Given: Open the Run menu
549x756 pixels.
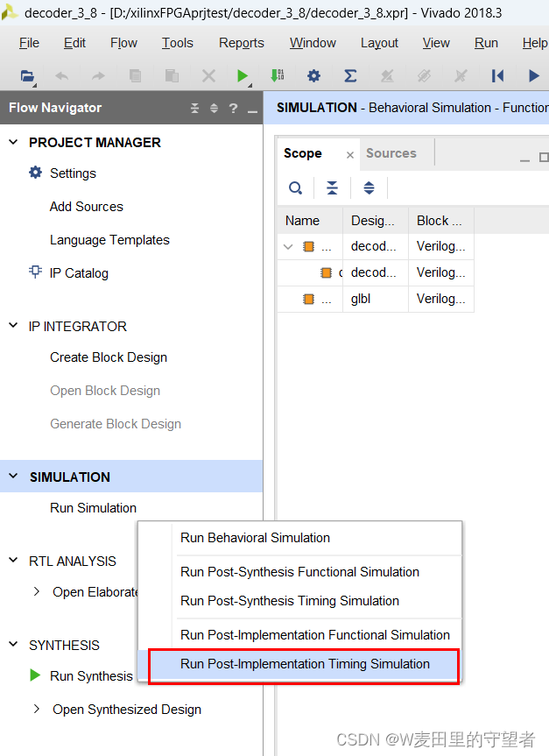Looking at the screenshot, I should coord(486,43).
